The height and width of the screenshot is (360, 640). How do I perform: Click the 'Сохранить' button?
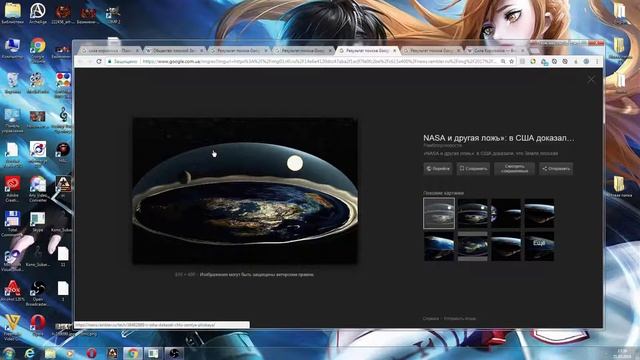pyautogui.click(x=473, y=169)
